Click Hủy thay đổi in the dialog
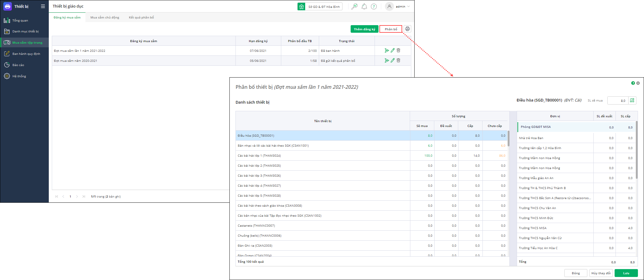This screenshot has width=644, height=280. point(601,273)
